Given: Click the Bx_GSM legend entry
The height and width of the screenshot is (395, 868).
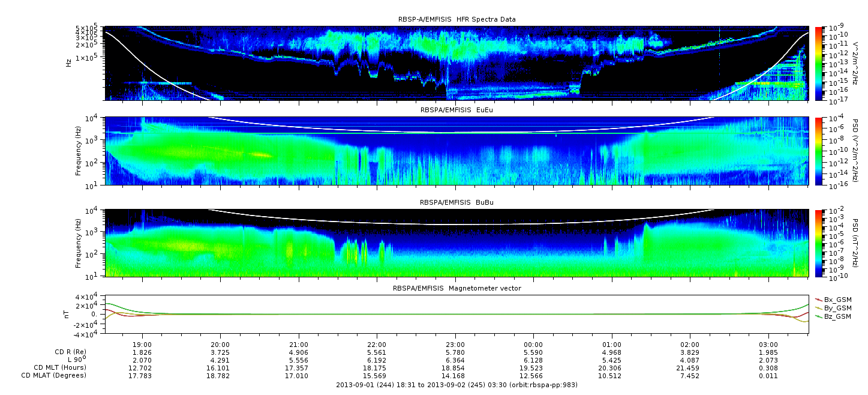Looking at the screenshot, I should [837, 299].
